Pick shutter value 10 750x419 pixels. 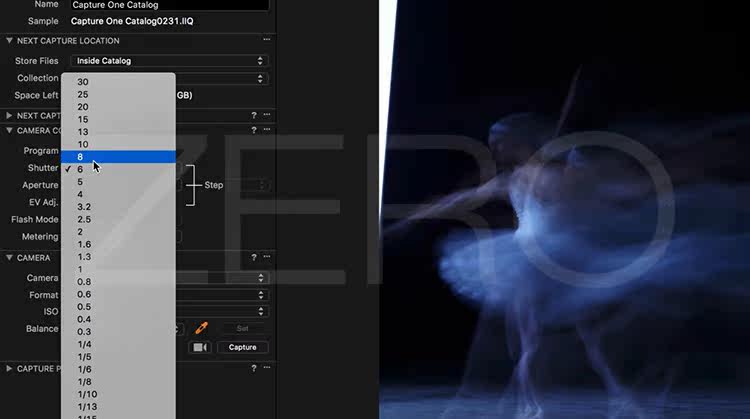coord(118,144)
